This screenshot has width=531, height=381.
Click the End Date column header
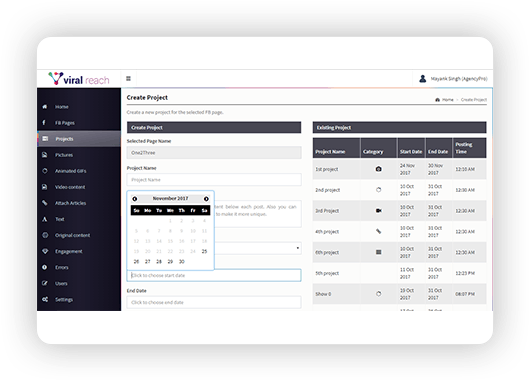tap(439, 148)
